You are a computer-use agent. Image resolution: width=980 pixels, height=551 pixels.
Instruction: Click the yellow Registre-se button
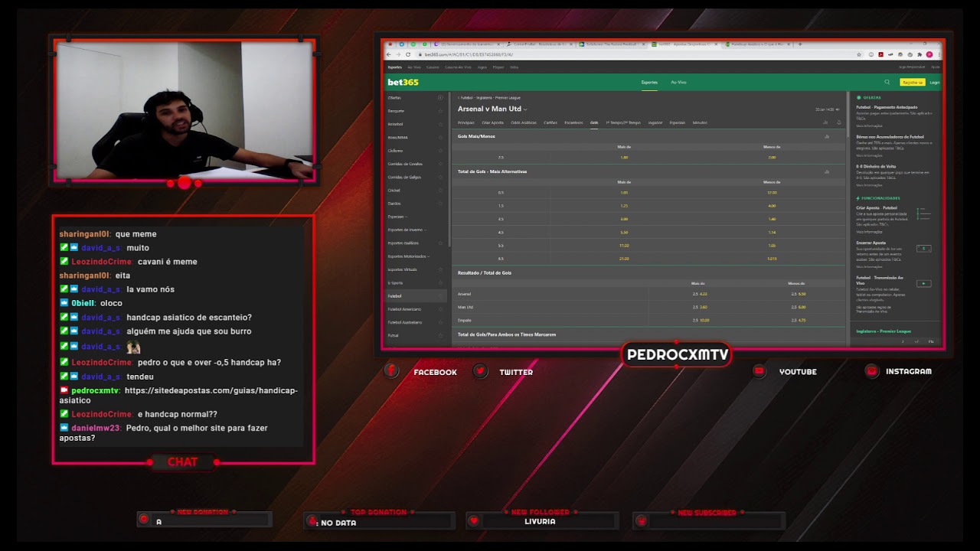click(x=912, y=82)
